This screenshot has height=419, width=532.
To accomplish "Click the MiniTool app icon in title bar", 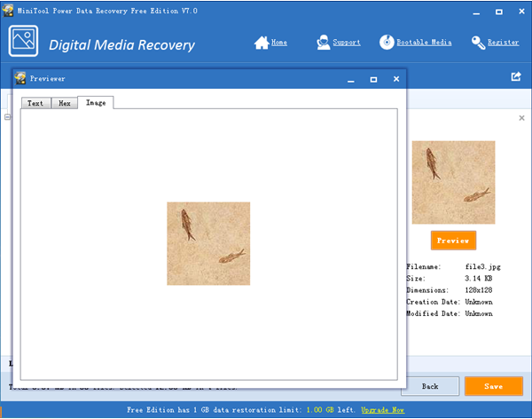I will (x=8, y=11).
